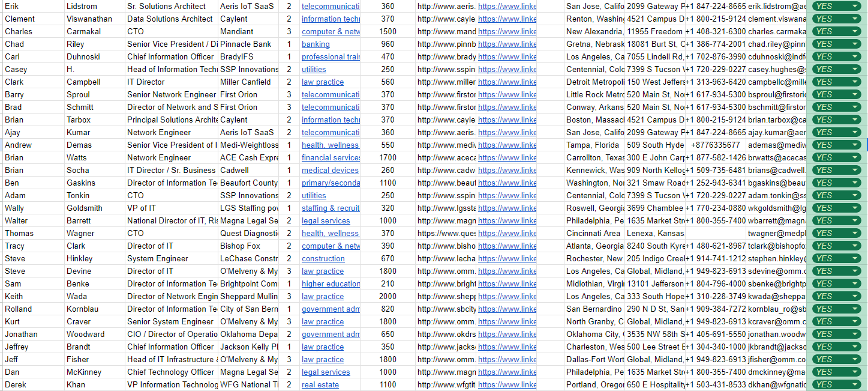Click the "Goldsmith" last name cell
Viewport: 868px width, 391px height.
tap(95, 208)
